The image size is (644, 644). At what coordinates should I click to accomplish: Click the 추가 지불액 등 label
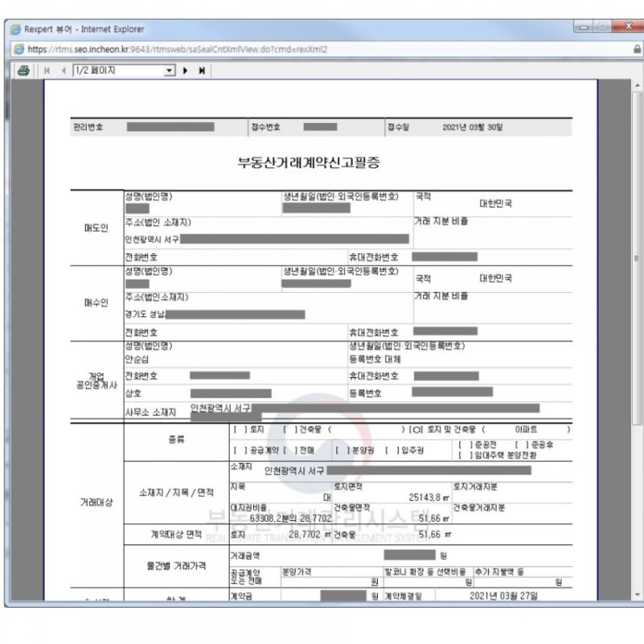pyautogui.click(x=499, y=572)
